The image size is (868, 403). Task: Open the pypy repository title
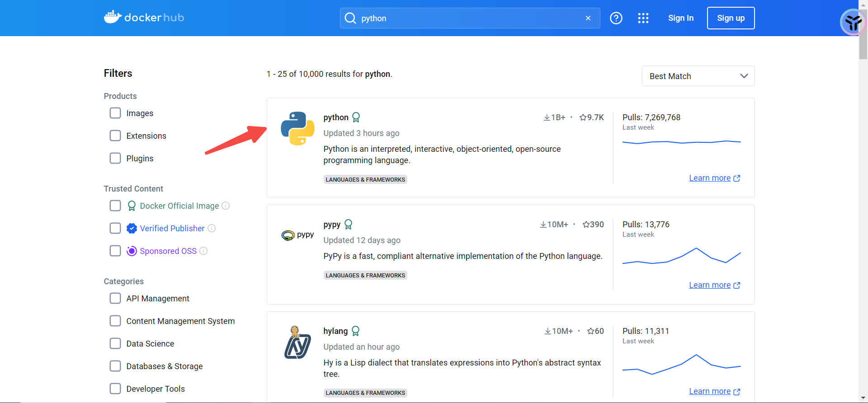point(332,225)
